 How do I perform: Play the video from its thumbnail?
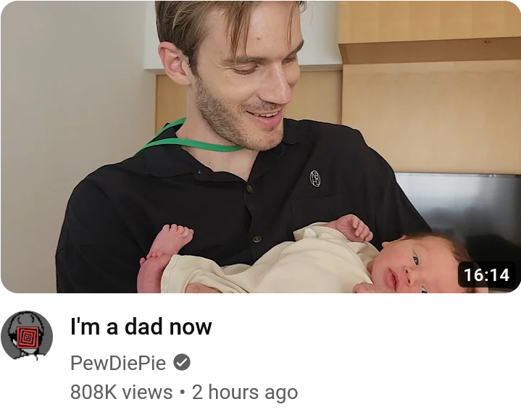pyautogui.click(x=261, y=147)
